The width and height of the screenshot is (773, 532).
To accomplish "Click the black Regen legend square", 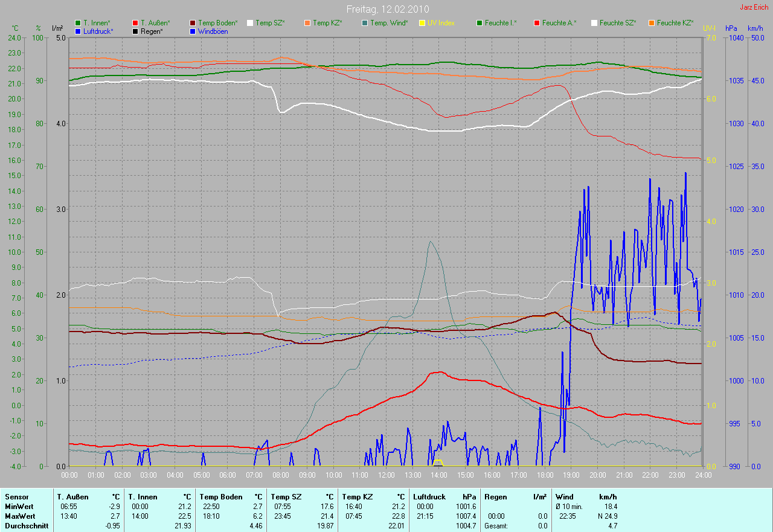I will click(135, 31).
